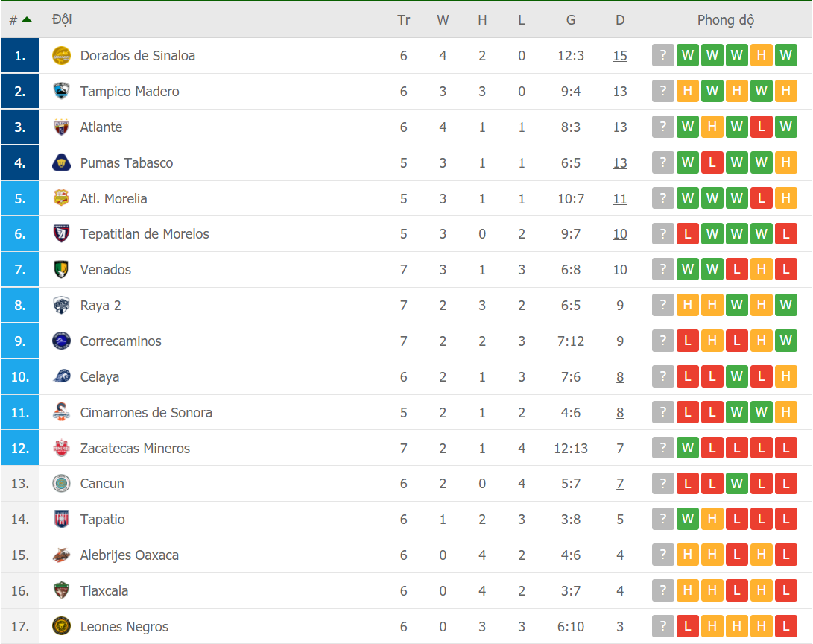Click the Atlante club badge
Screen dimensions: 813x644
pyautogui.click(x=61, y=127)
